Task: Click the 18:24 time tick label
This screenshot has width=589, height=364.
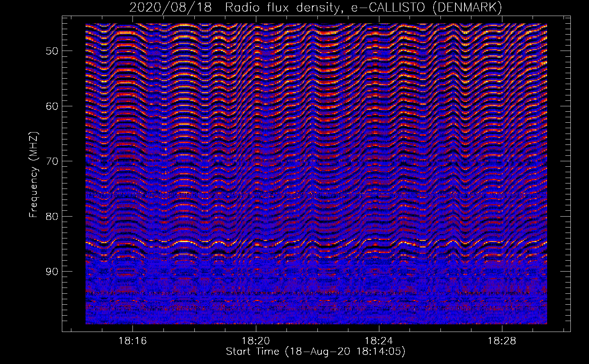Action: point(379,341)
